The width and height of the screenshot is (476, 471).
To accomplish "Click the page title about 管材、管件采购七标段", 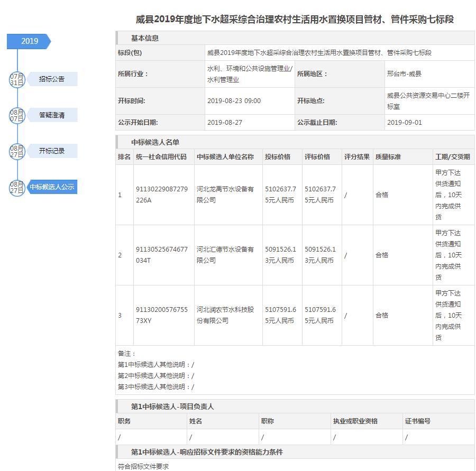I will click(x=295, y=20).
